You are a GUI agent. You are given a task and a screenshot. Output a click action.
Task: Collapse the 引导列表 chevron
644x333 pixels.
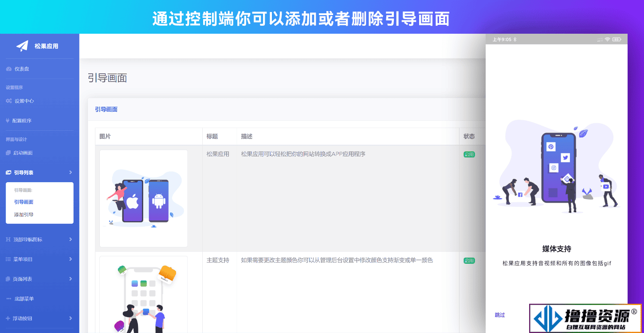tap(71, 172)
